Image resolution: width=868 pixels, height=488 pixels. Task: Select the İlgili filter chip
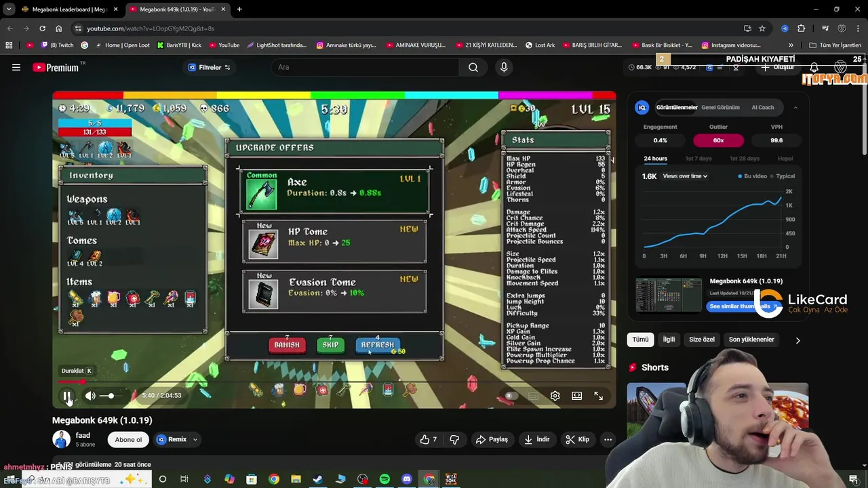(x=669, y=340)
